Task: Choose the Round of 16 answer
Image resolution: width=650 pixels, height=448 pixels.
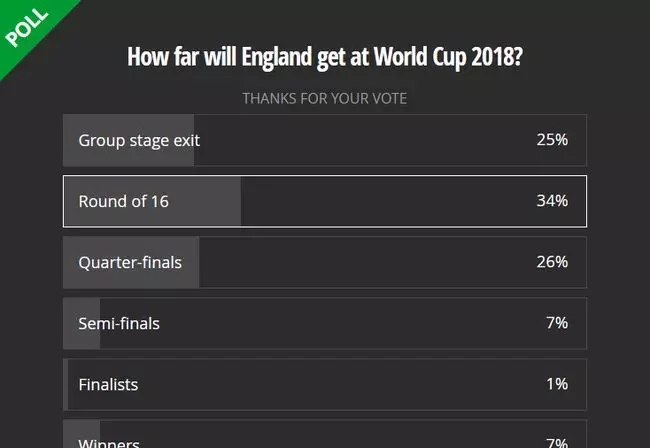Action: tap(124, 201)
